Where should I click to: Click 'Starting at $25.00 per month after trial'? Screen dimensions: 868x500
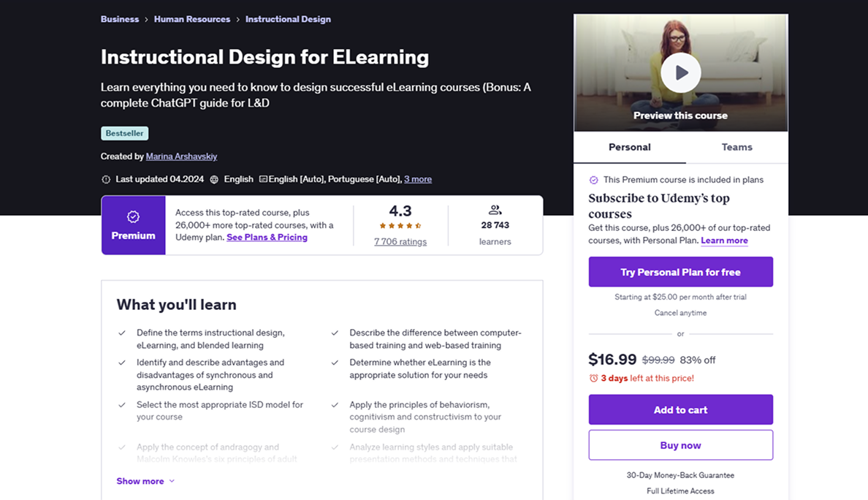click(680, 297)
